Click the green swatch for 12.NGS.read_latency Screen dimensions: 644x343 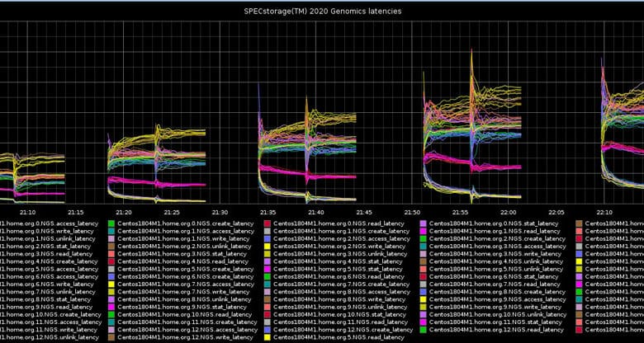[424, 330]
